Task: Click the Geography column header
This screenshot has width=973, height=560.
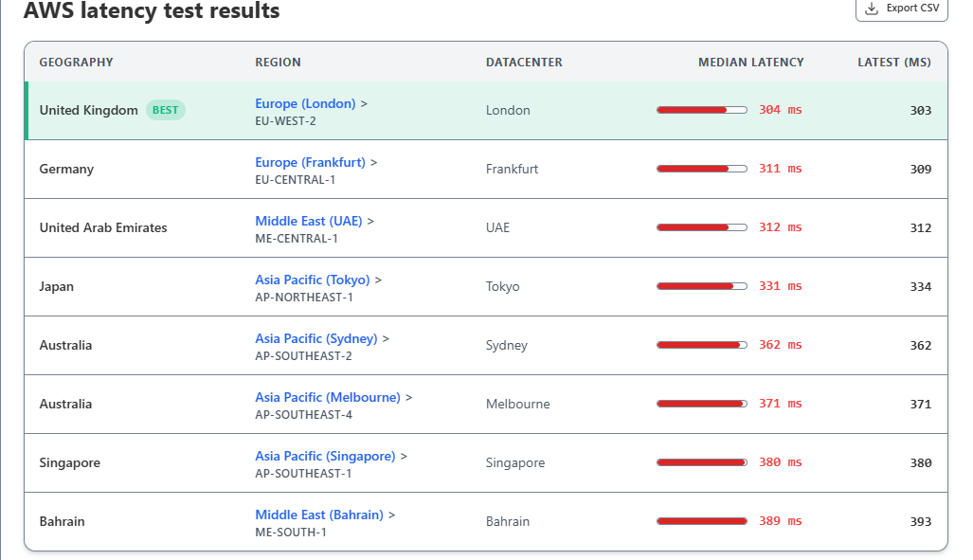Action: point(76,62)
